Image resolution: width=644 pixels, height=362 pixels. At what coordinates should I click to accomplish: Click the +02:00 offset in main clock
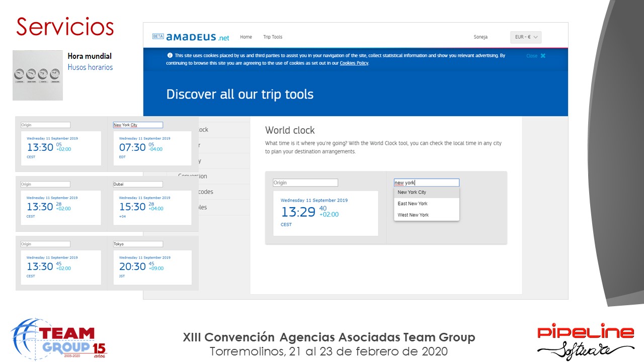329,215
